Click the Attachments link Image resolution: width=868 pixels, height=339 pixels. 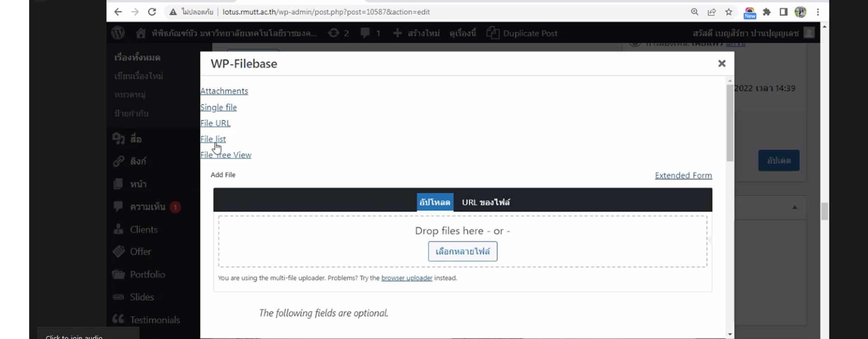click(x=224, y=91)
